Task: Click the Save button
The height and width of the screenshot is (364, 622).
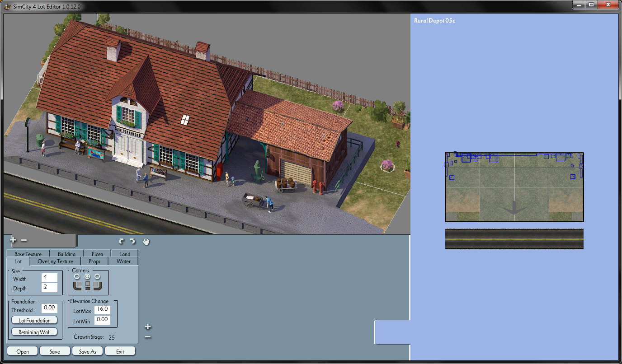Action: click(55, 351)
